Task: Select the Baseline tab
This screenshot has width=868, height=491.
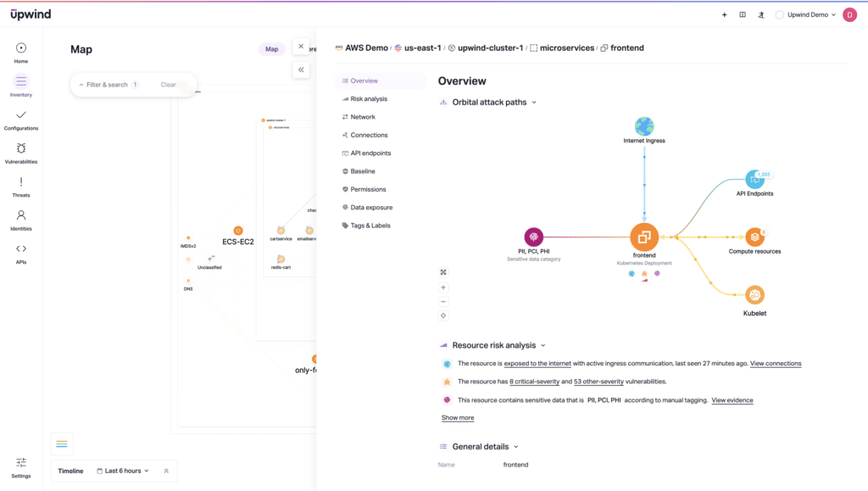Action: coord(363,171)
